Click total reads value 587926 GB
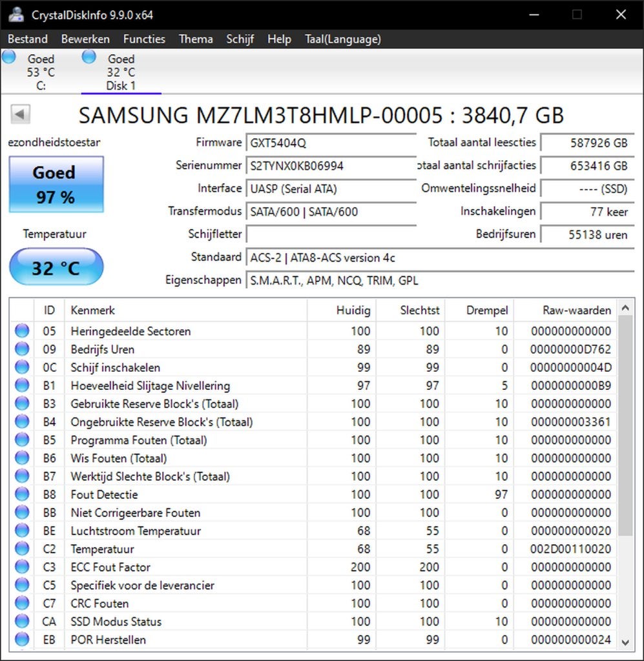644x661 pixels. (587, 143)
